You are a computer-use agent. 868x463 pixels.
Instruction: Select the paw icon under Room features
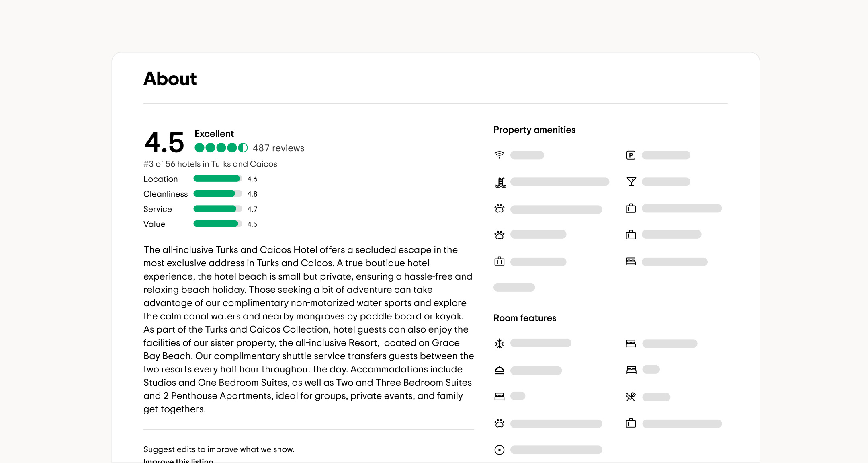coord(499,423)
